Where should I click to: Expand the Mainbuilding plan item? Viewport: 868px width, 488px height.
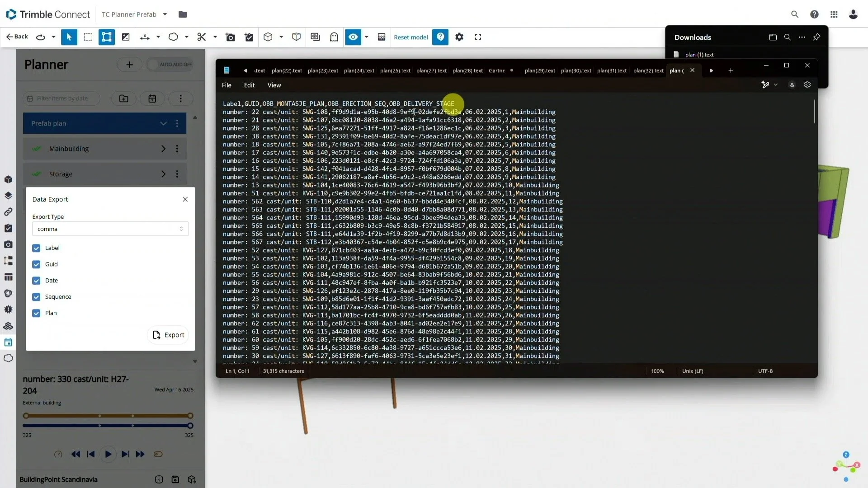click(x=163, y=149)
